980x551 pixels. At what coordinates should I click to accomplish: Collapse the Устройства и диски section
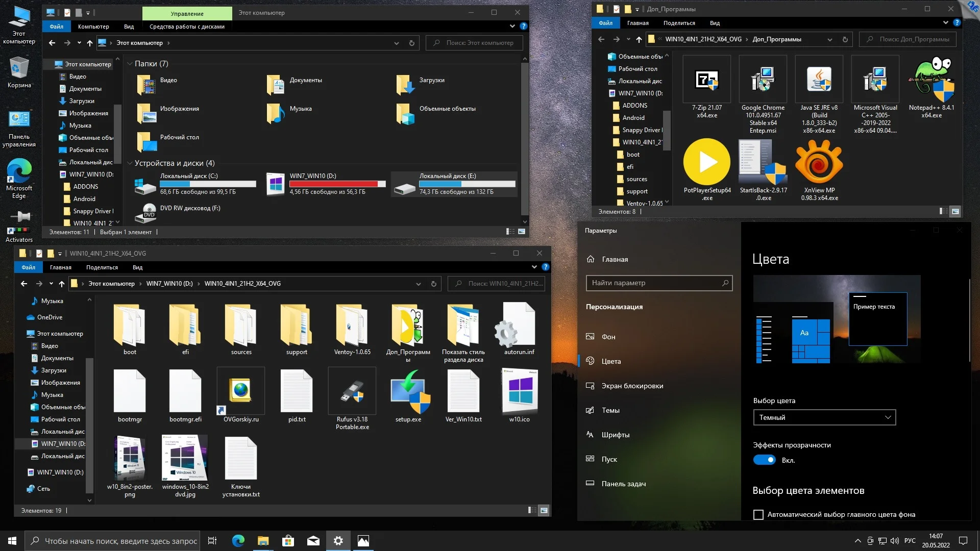pos(130,163)
